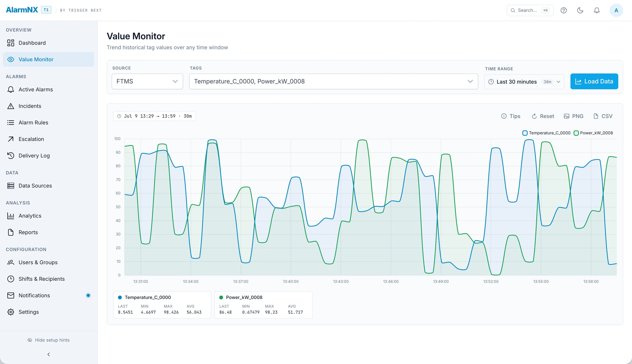Show chart Tips info
This screenshot has height=364, width=632.
coord(511,116)
